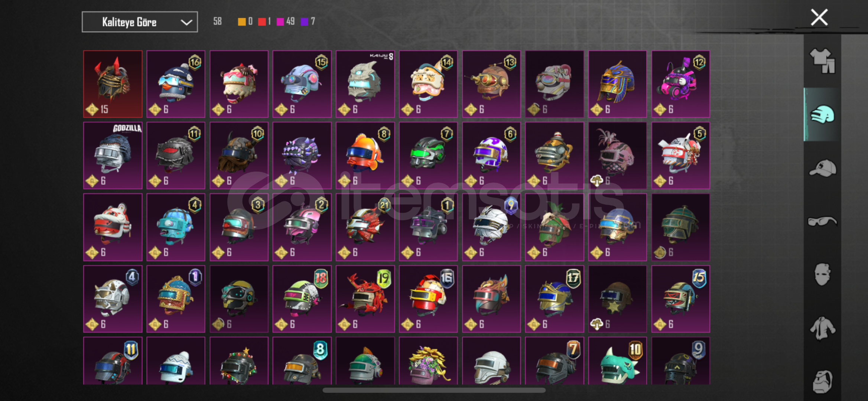Open the jacket category icon

(822, 328)
